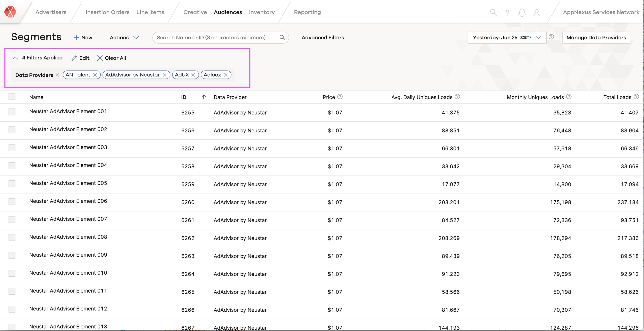The image size is (644, 331).
Task: Expand the Actions dropdown
Action: (x=124, y=38)
